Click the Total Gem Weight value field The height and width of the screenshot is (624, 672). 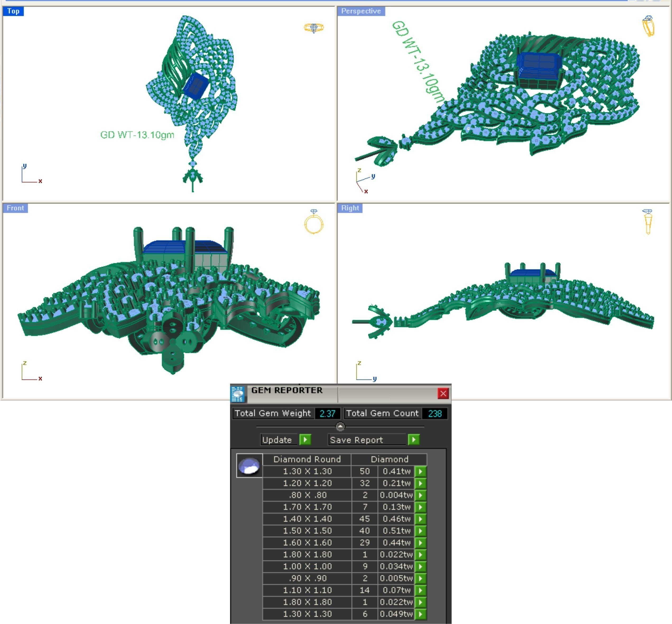click(327, 413)
